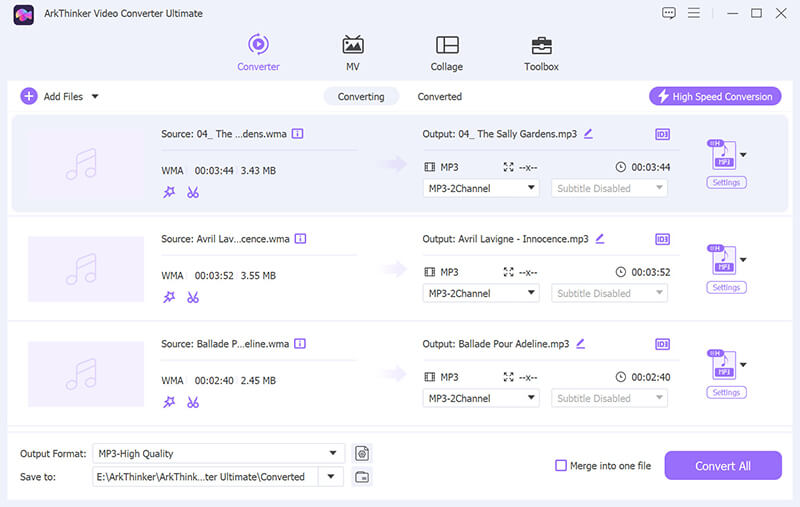Open the Output Format MP3-High Quality dropdown

point(218,453)
